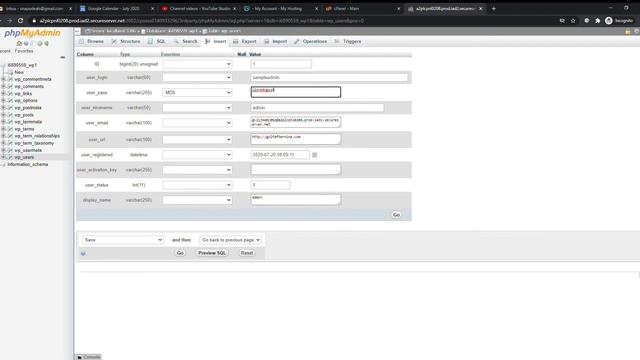Click the browser address bar

(x=298, y=20)
